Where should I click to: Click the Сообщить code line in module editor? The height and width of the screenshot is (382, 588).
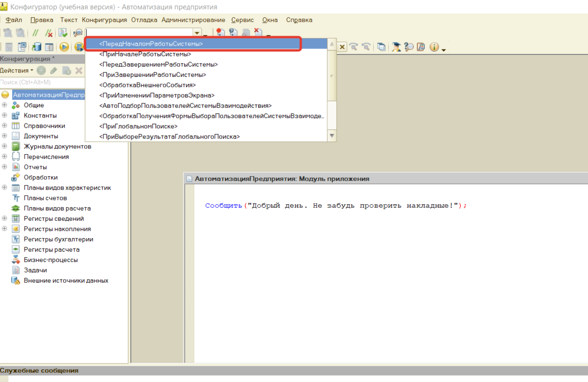click(x=336, y=206)
